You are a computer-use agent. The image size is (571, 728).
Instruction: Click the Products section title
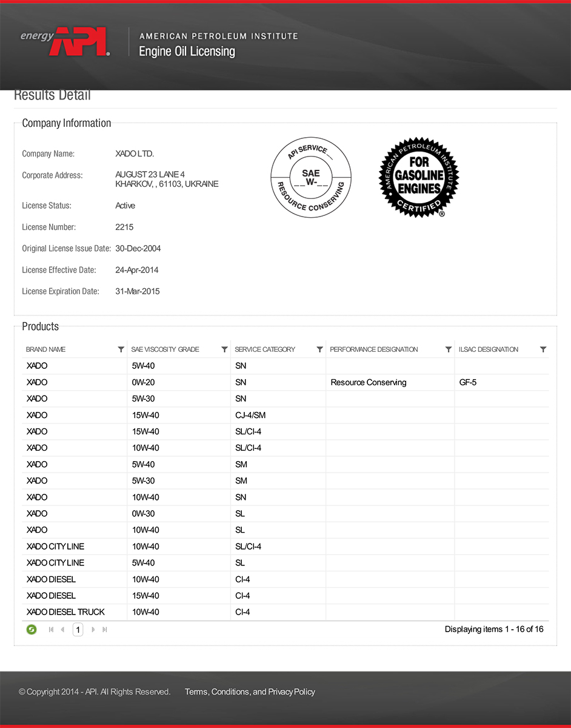tap(41, 326)
